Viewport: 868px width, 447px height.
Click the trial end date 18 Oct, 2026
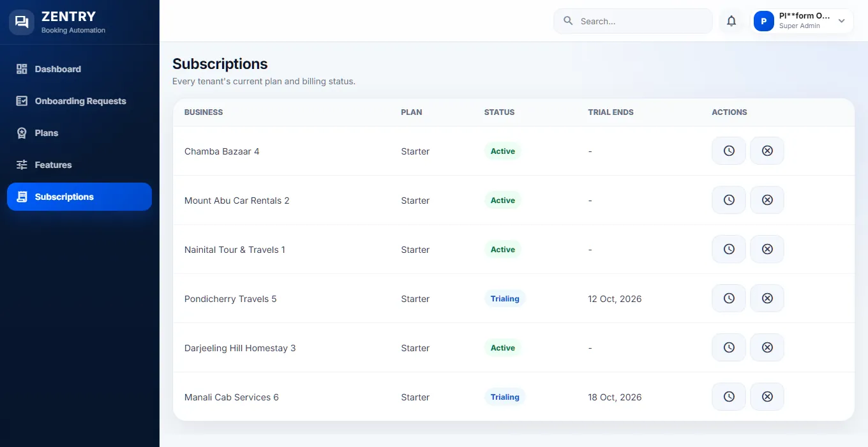(x=615, y=397)
